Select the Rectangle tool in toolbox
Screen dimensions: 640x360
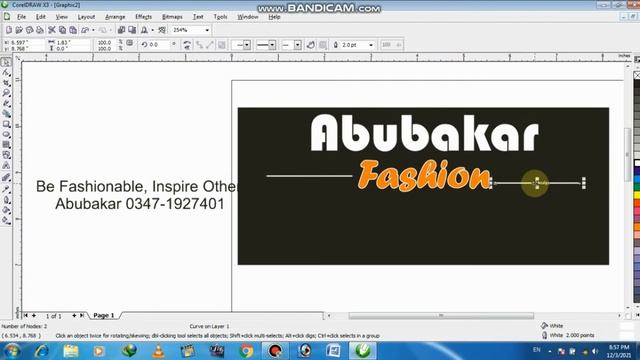pos(6,124)
